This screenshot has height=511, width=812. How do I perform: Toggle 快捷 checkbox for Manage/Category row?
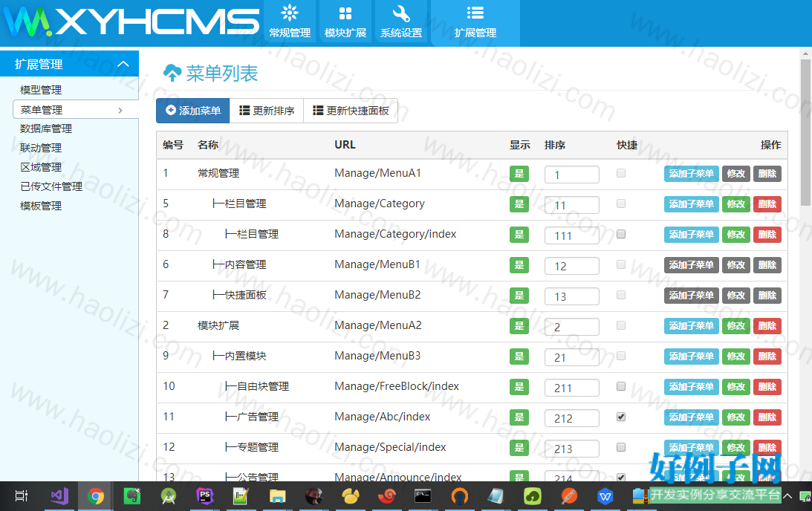tap(621, 204)
